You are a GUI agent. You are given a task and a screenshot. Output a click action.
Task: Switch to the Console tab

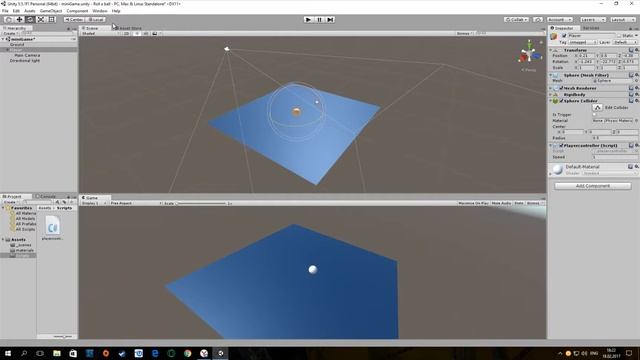(x=46, y=196)
